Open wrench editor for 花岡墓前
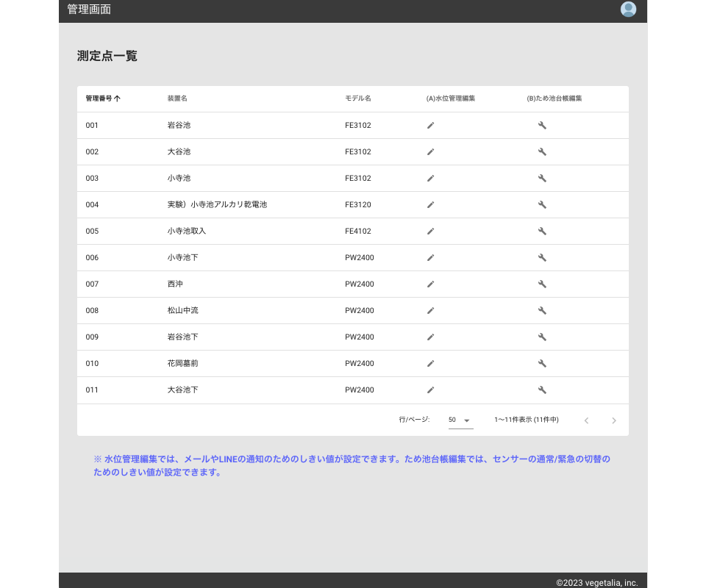 (x=542, y=364)
